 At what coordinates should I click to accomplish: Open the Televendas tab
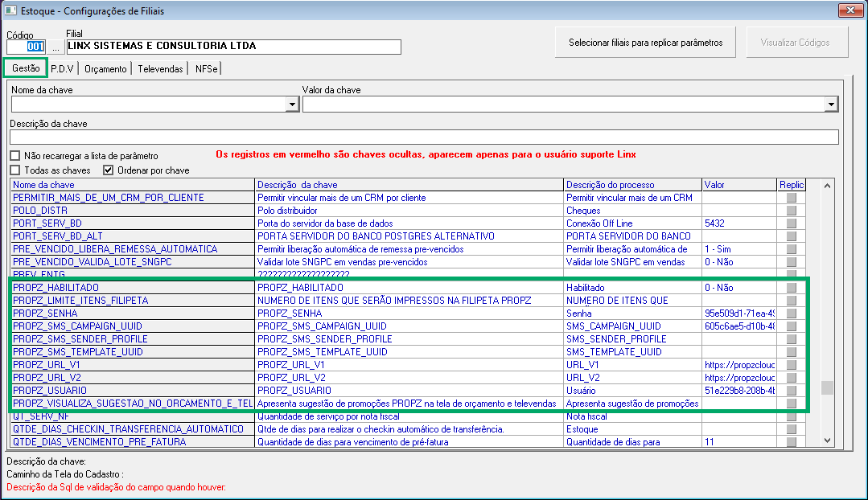[160, 69]
